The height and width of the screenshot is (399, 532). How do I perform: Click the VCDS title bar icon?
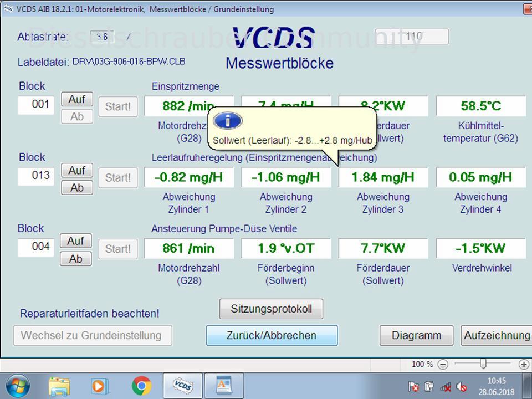(x=8, y=9)
